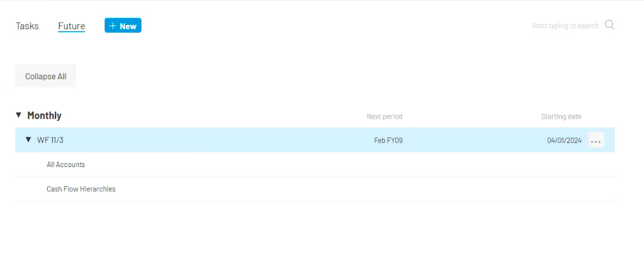Click the 04/01/2024 starting date value
The height and width of the screenshot is (270, 644).
[564, 141]
